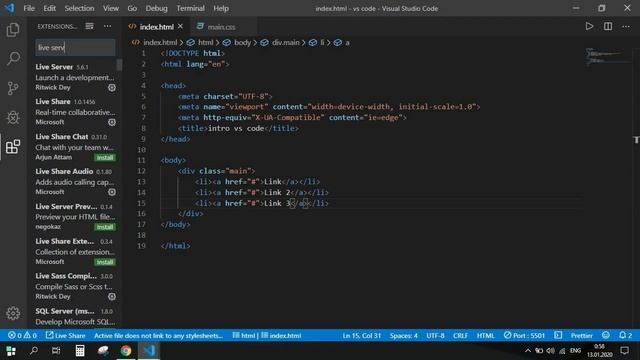This screenshot has width=640, height=360.
Task: Open the Windows action center
Action: (624, 351)
